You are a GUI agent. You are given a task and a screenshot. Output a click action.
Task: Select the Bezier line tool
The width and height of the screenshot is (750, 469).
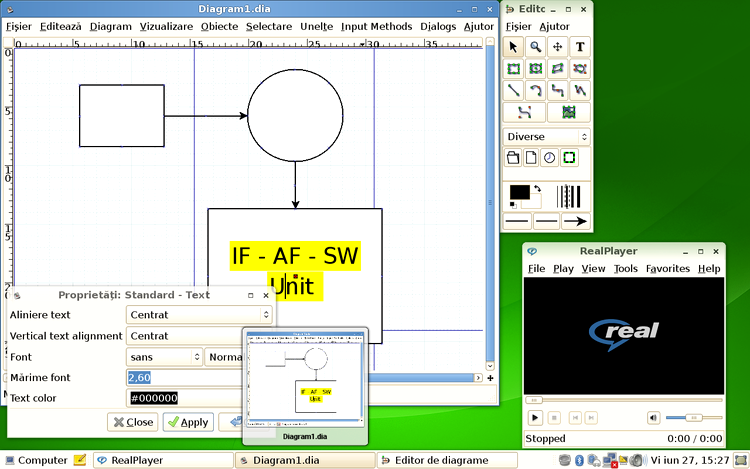coord(524,113)
